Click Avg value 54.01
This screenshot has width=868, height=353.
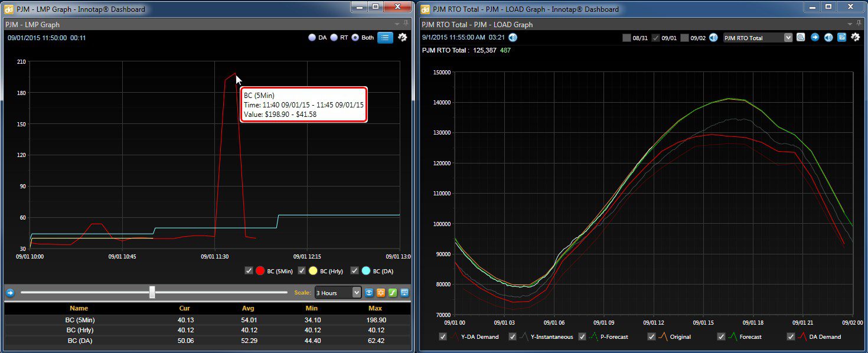click(249, 319)
